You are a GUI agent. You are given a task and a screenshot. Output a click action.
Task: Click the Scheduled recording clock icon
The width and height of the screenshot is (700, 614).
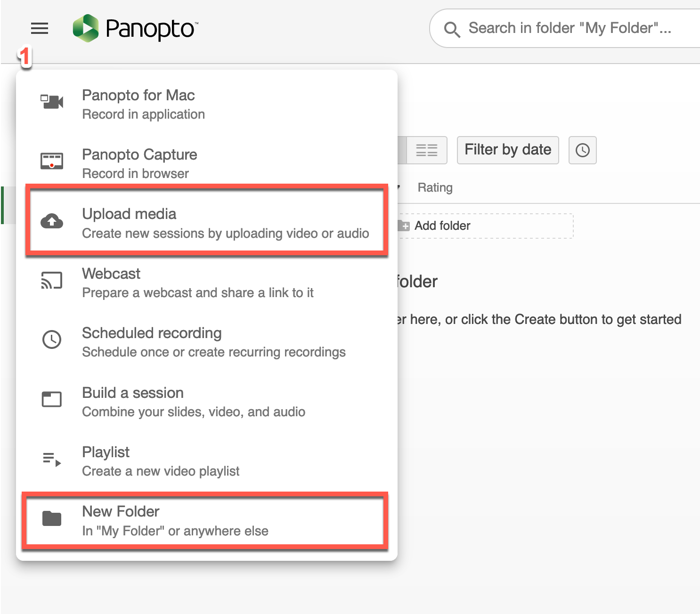52,339
